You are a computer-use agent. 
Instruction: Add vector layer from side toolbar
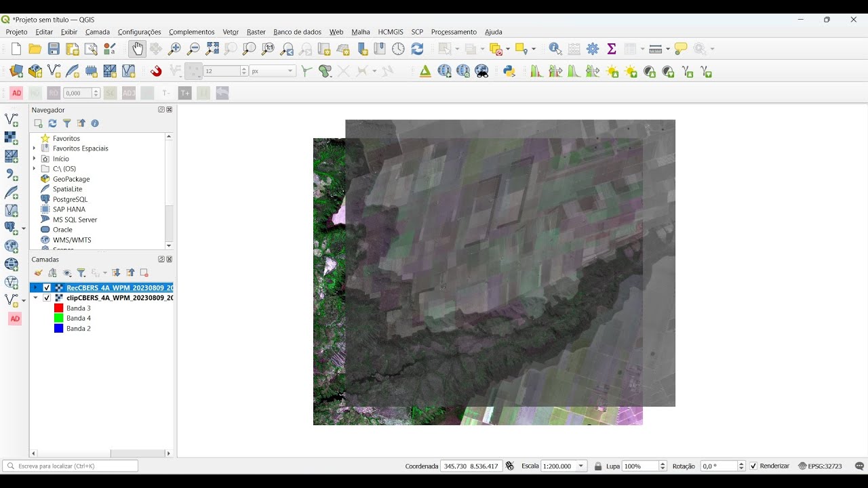(x=12, y=119)
